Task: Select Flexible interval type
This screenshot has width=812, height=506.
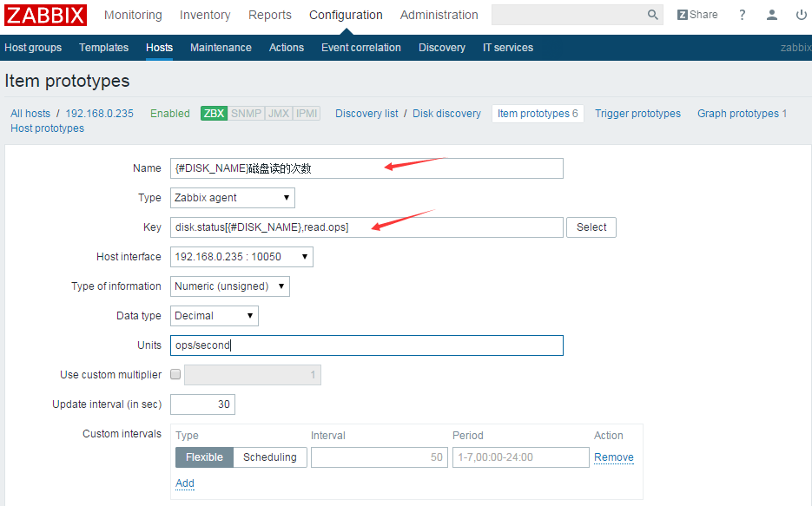Action: [x=204, y=457]
